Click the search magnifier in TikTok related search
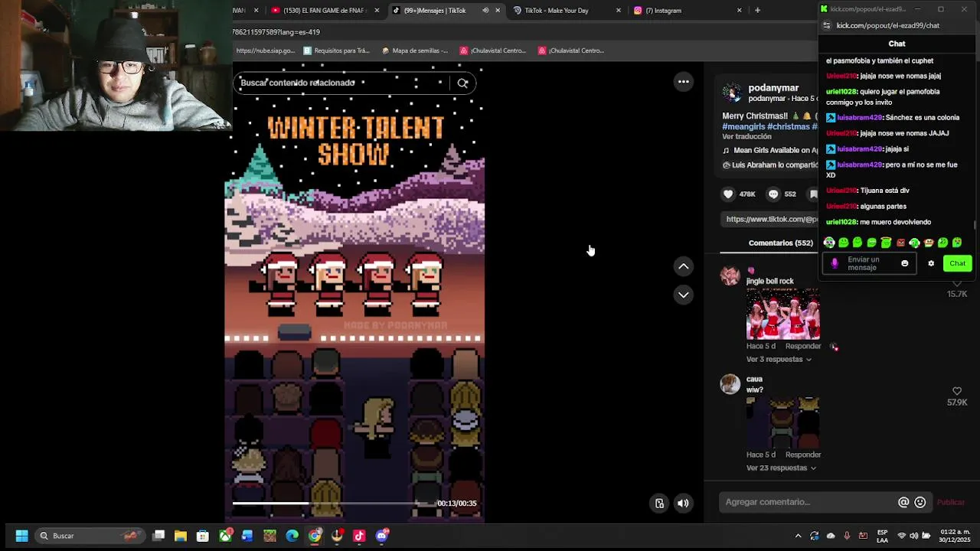Image resolution: width=980 pixels, height=551 pixels. point(462,83)
